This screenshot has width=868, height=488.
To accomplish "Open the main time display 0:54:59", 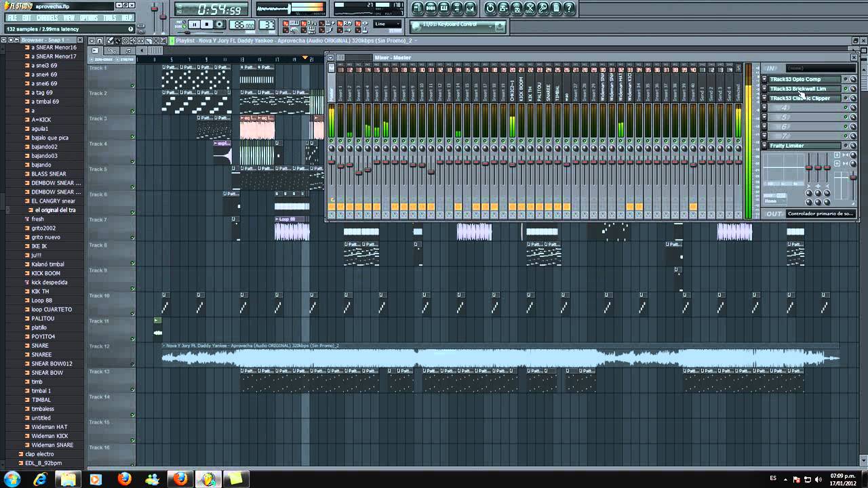I will [x=211, y=10].
